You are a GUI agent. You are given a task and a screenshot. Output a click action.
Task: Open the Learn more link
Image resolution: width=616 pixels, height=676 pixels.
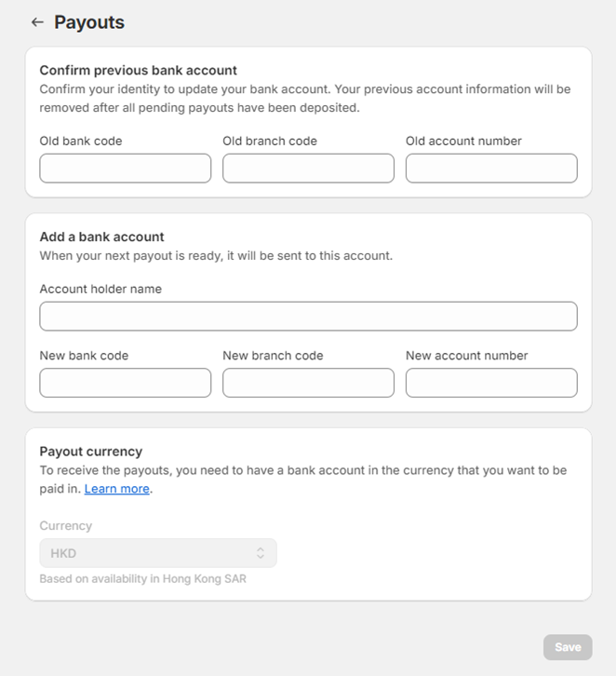(x=117, y=489)
